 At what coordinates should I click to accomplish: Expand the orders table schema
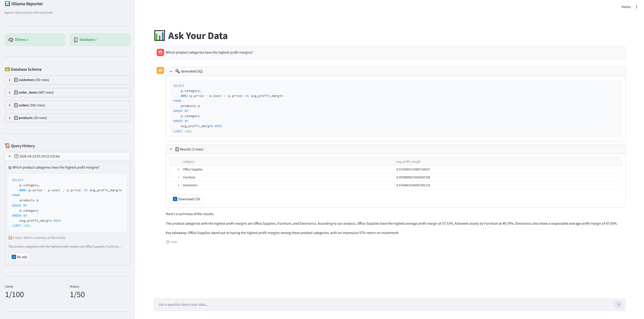tap(10, 105)
